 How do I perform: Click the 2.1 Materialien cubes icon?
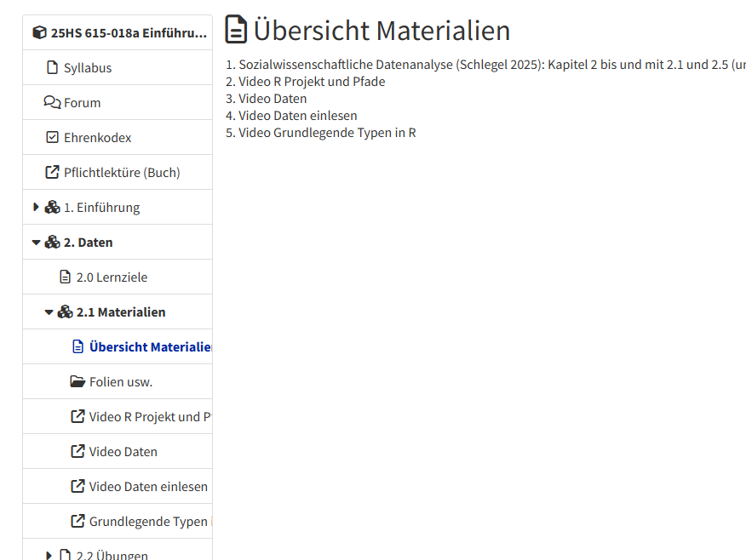coord(66,312)
